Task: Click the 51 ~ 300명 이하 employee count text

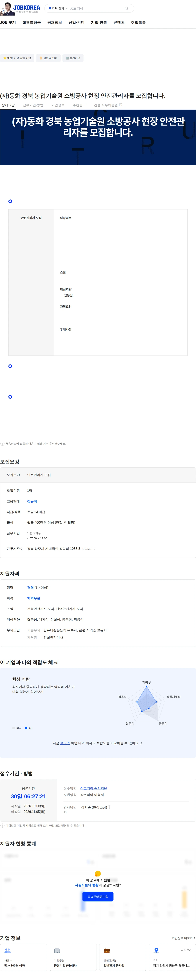Action: pos(14,965)
